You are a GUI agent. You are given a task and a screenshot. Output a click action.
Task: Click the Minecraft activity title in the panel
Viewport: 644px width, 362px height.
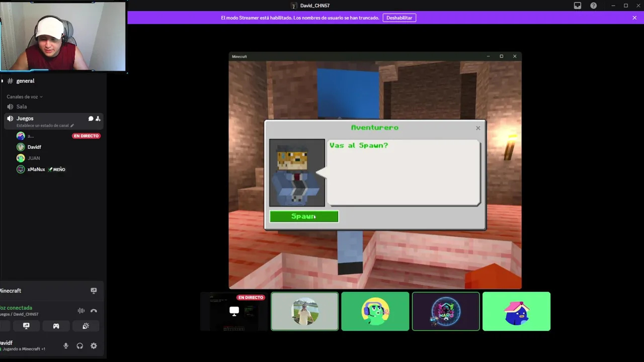tap(10, 291)
